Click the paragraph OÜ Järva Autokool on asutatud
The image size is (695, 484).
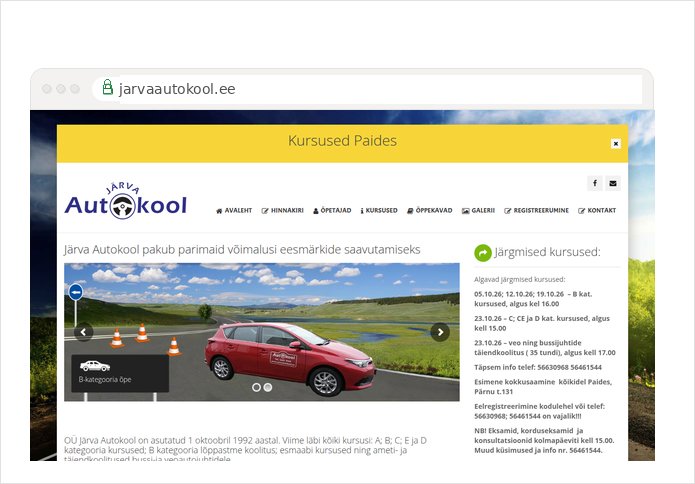coord(246,449)
